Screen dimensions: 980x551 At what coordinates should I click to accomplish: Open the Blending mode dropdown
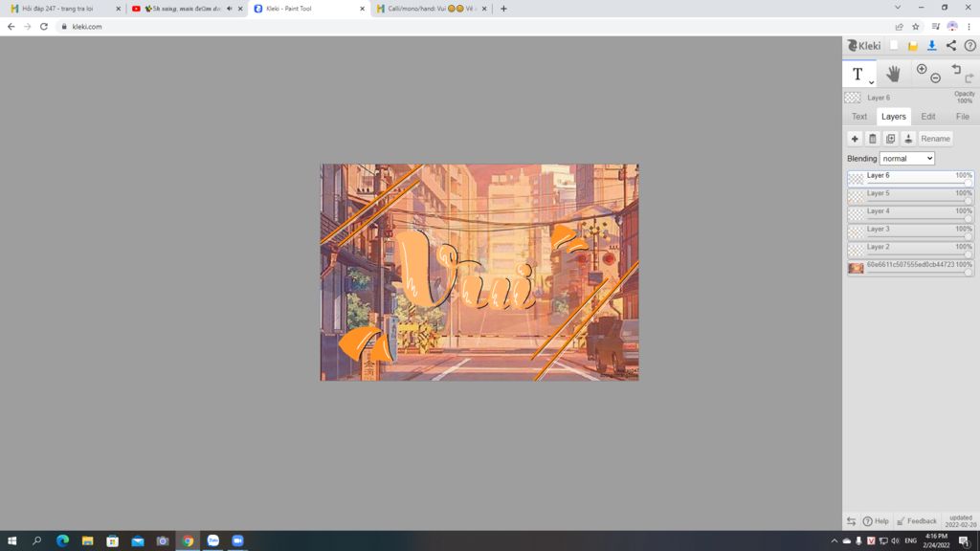(x=907, y=159)
